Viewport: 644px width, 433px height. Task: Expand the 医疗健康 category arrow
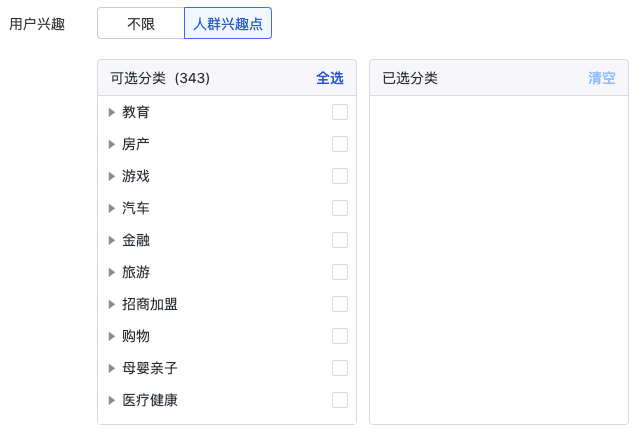(111, 400)
